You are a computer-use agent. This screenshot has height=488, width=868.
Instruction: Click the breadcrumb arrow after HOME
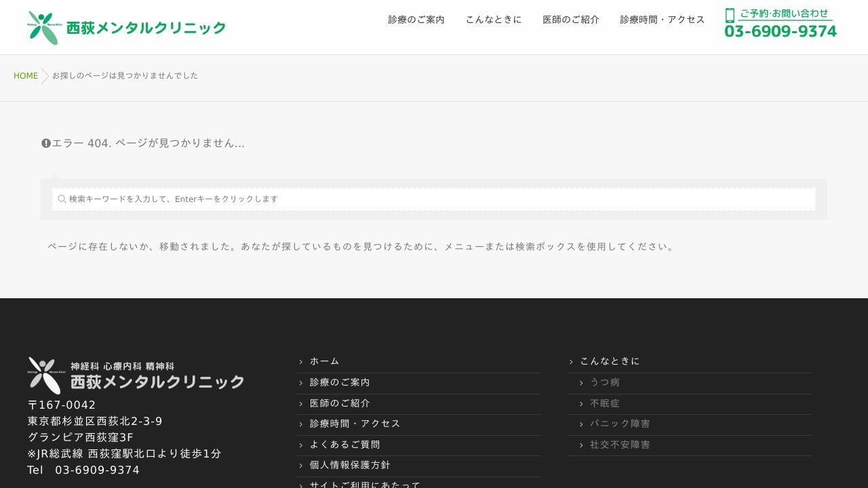(44, 76)
